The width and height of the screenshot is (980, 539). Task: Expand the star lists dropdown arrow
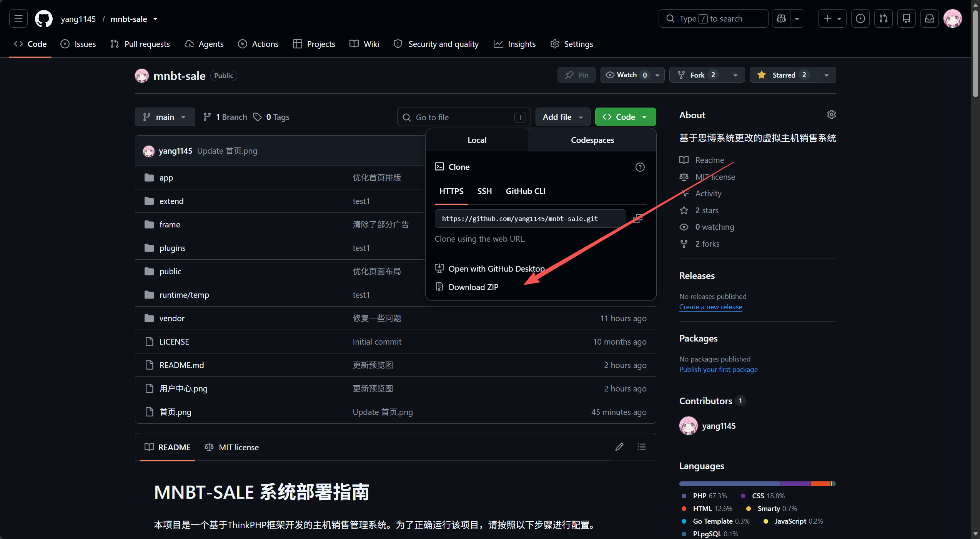pos(827,75)
